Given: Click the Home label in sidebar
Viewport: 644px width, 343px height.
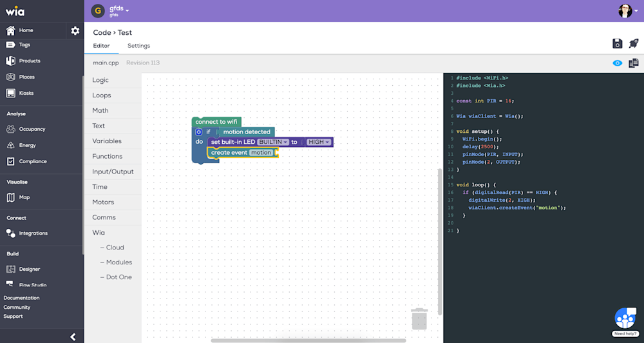Looking at the screenshot, I should coord(26,30).
